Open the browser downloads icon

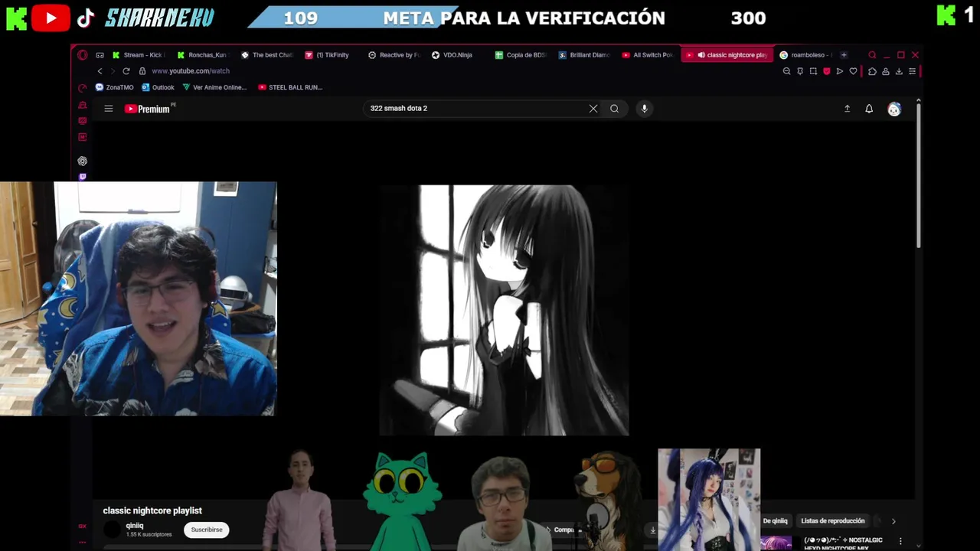click(x=899, y=71)
